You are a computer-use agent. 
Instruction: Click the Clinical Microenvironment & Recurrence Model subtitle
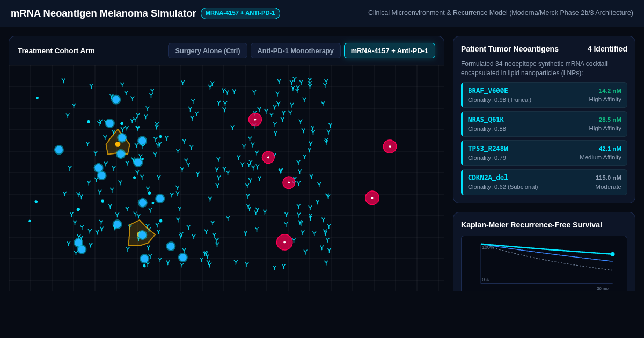pos(501,13)
